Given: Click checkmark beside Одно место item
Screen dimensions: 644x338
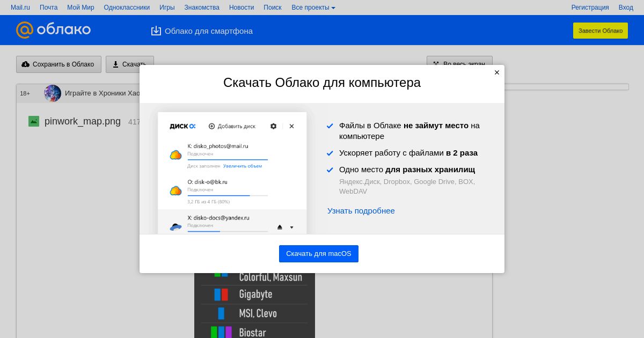Looking at the screenshot, I should pos(330,170).
